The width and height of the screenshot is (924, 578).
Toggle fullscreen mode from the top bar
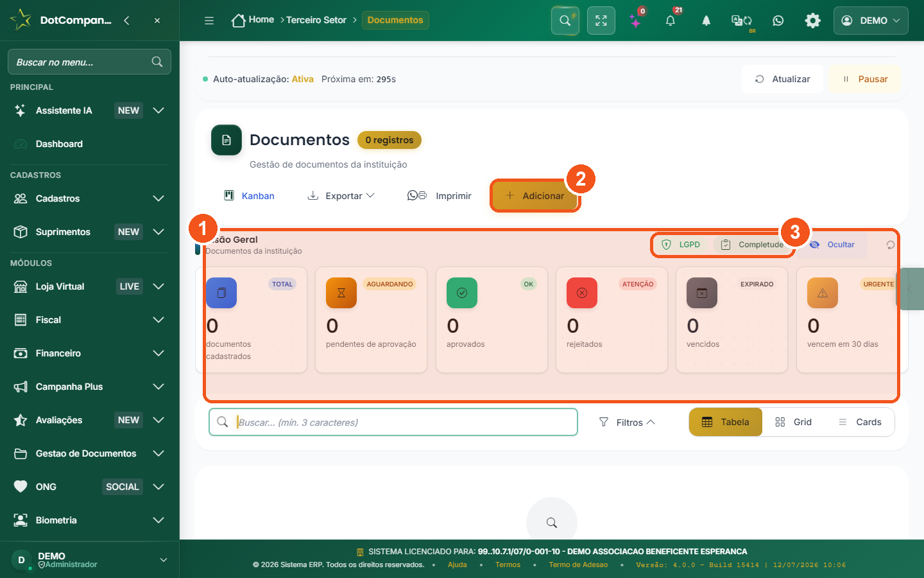point(601,21)
